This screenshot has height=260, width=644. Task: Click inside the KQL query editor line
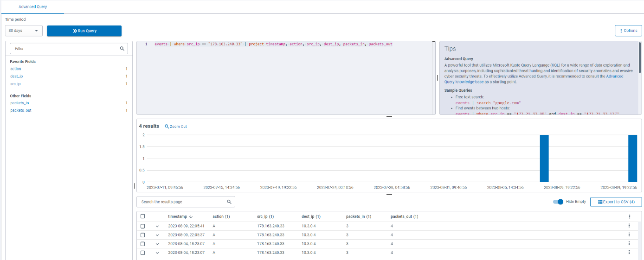(273, 44)
